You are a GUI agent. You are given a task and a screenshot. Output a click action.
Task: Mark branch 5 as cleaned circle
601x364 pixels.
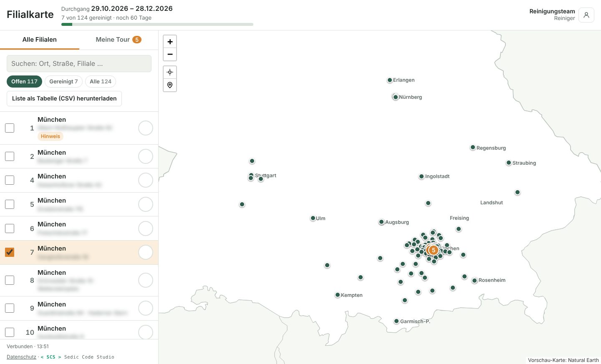(146, 204)
